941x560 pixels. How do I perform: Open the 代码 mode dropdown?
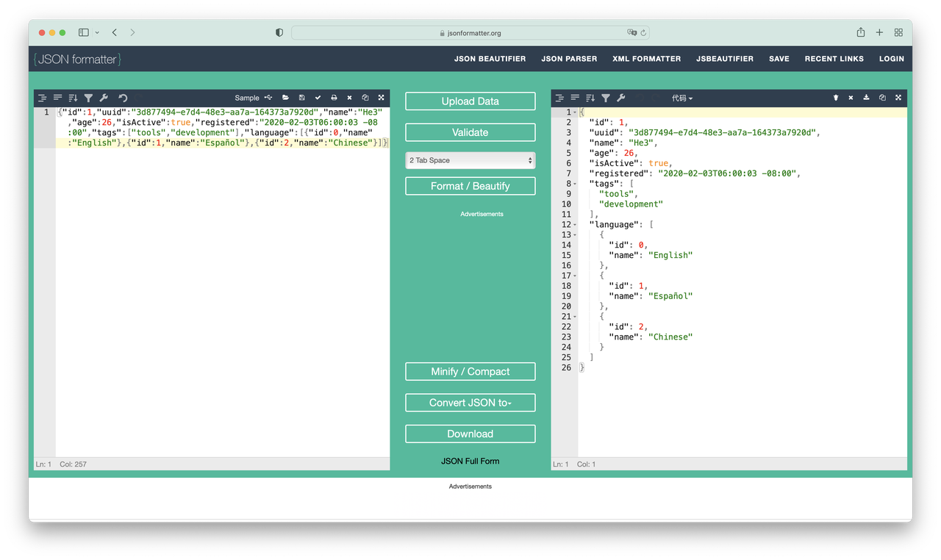pyautogui.click(x=682, y=98)
